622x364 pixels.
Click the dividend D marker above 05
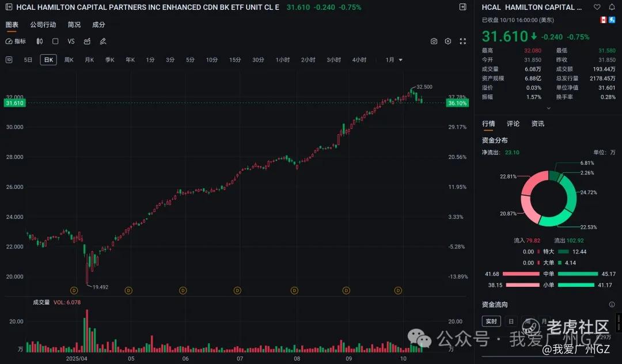point(128,291)
